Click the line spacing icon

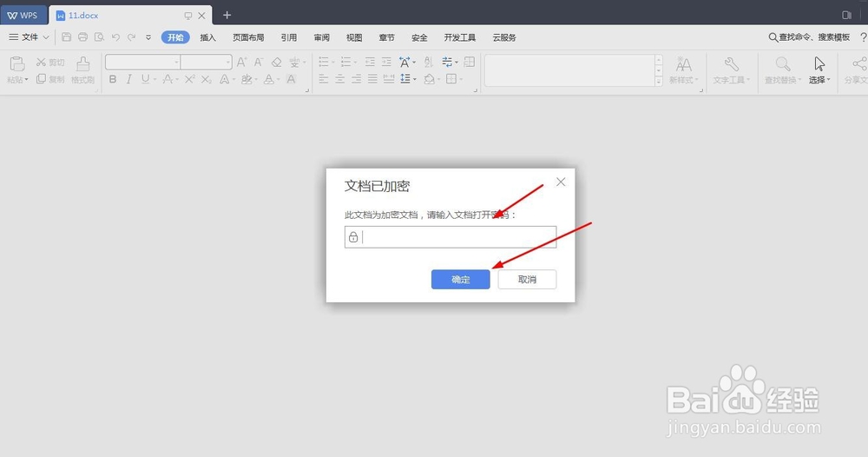pyautogui.click(x=405, y=79)
